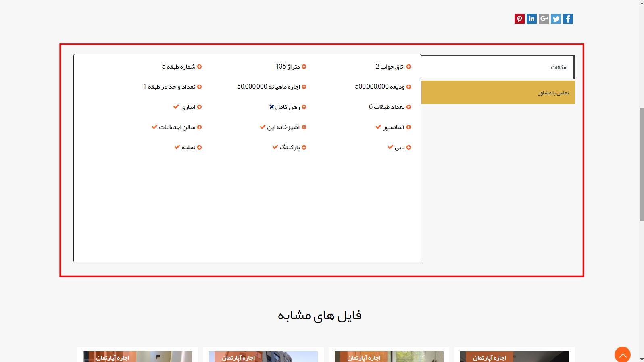Share on LinkedIn icon
The height and width of the screenshot is (362, 644).
531,19
